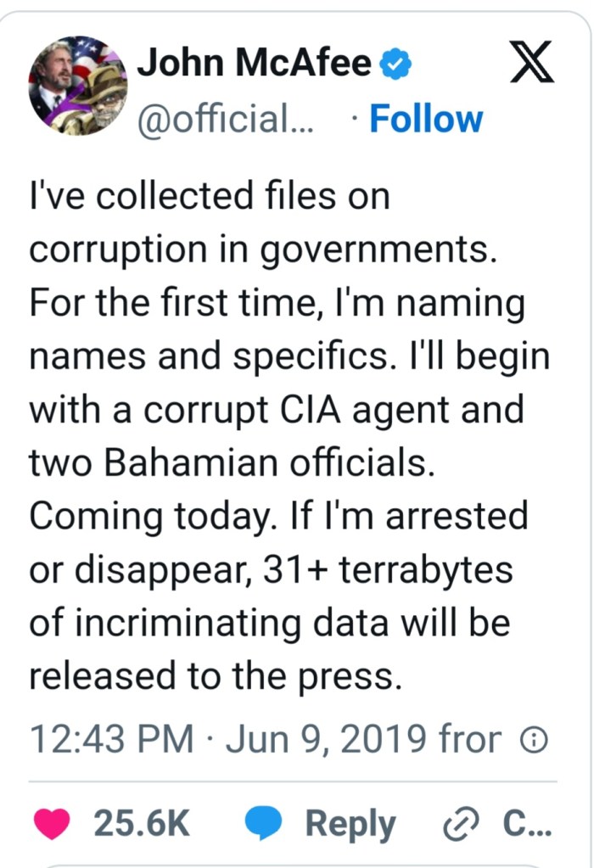Open the 12:43 PM timestamp link
This screenshot has height=868, width=594.
pos(111,740)
